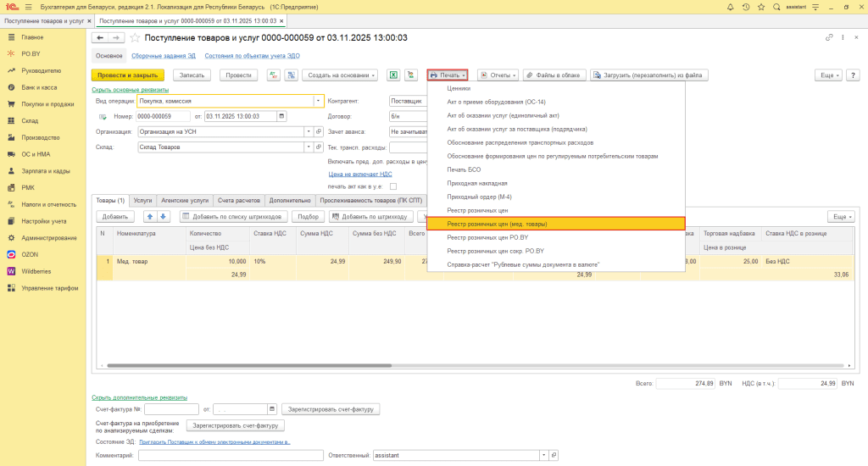Screen dimensions: 868x466
Task: Click the notifications bell icon
Action: (x=732, y=7)
